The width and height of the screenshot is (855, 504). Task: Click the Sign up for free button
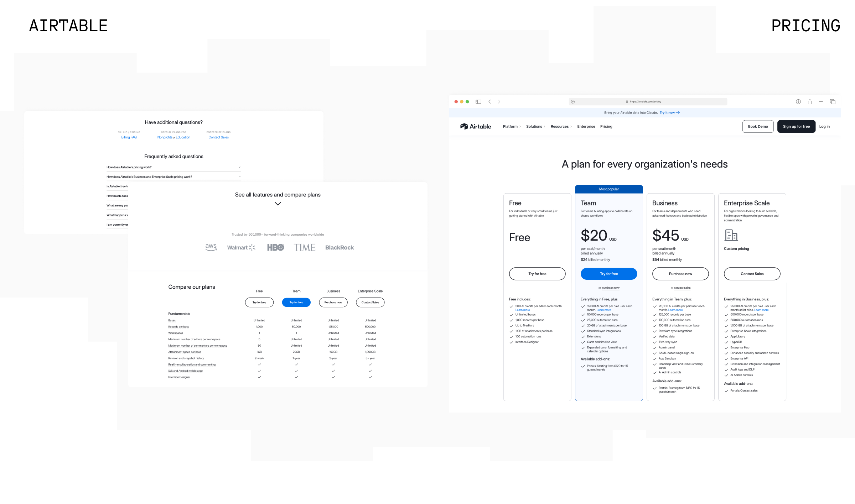click(x=796, y=126)
